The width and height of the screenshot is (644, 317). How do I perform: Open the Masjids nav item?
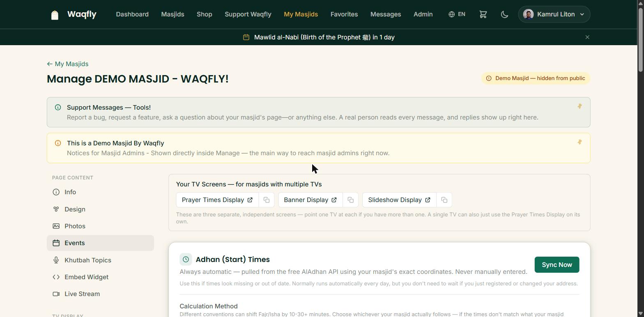(172, 14)
